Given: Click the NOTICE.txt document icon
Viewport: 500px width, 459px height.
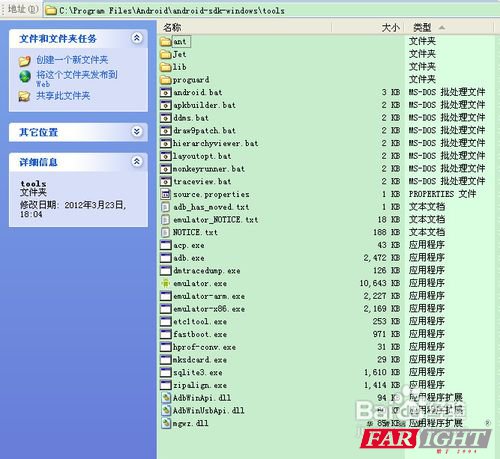Looking at the screenshot, I should [166, 232].
